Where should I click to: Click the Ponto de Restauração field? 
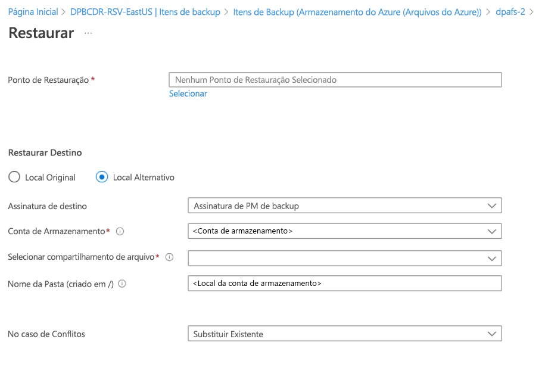pos(335,80)
